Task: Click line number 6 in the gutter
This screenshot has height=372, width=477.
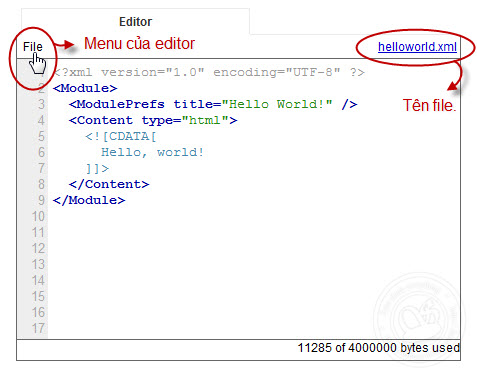Action: point(41,152)
